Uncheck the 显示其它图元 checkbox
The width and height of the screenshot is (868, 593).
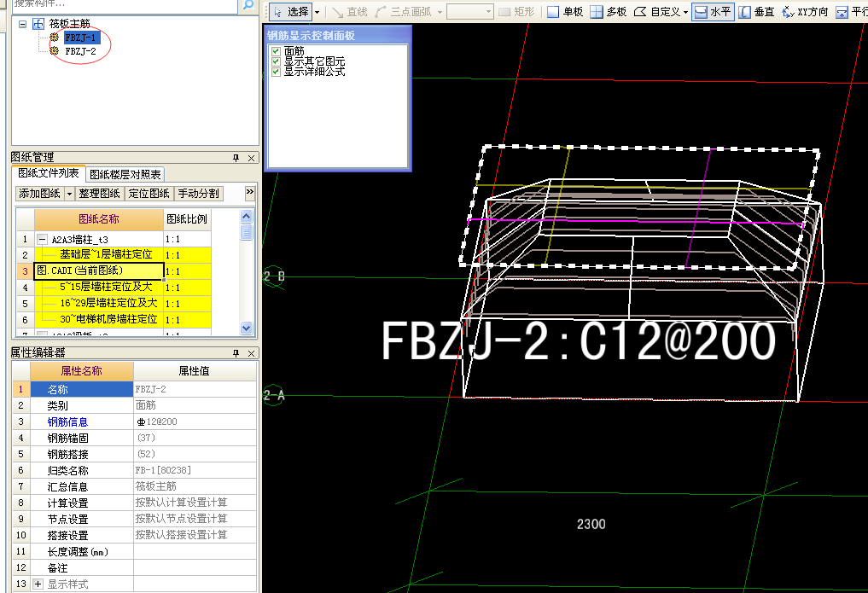(277, 61)
